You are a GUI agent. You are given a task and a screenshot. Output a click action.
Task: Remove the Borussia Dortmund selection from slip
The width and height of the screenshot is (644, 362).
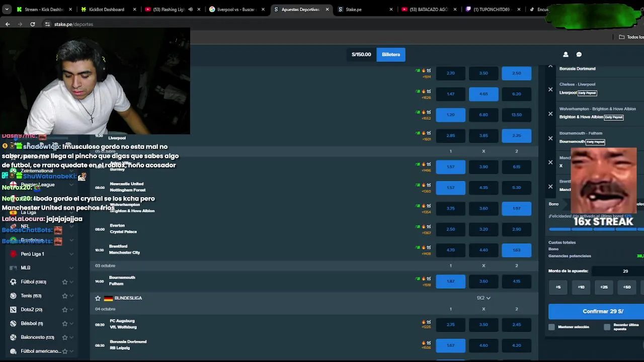[550, 66]
